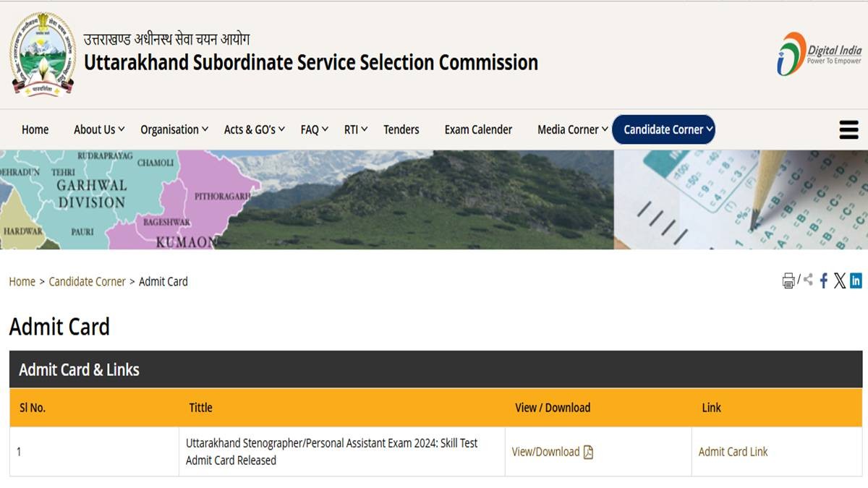Open the Acts & GO's dropdown
868x488 pixels.
pyautogui.click(x=254, y=129)
